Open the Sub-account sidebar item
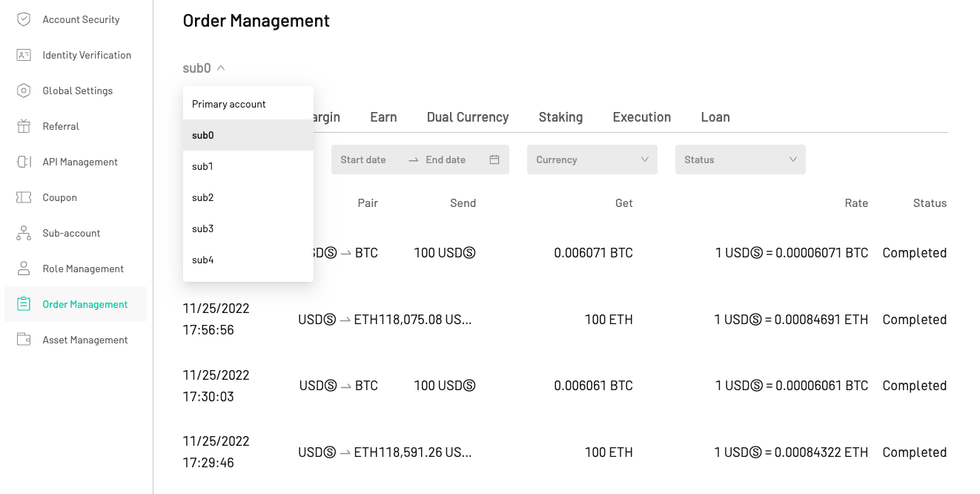 pos(76,233)
